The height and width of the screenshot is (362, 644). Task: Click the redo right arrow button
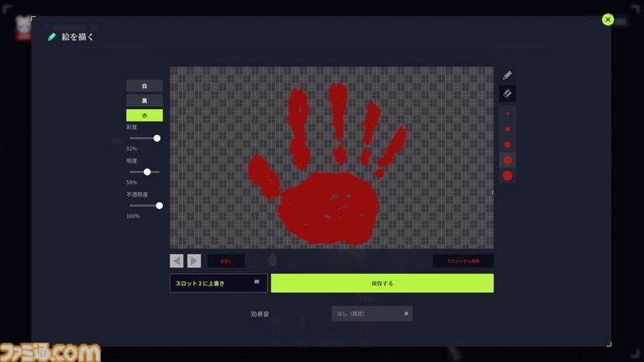click(x=194, y=261)
